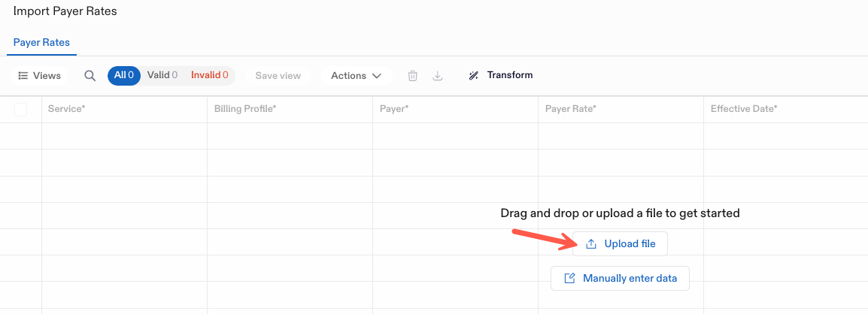Switch to the Payer Rates tab
This screenshot has height=314, width=868.
pyautogui.click(x=41, y=43)
